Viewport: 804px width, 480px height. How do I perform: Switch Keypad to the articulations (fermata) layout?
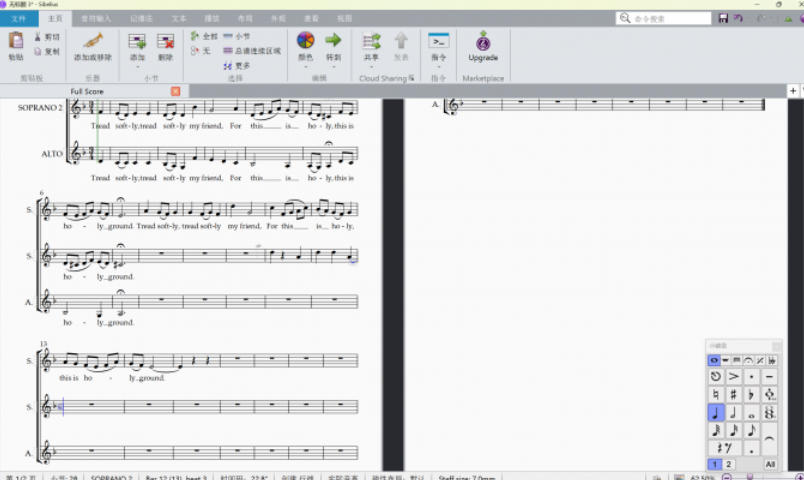pos(748,361)
